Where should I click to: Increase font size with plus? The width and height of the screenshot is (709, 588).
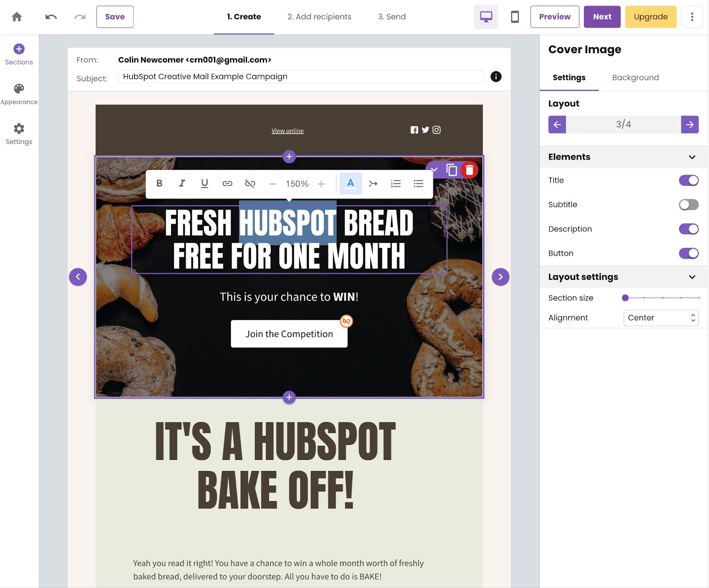(321, 183)
